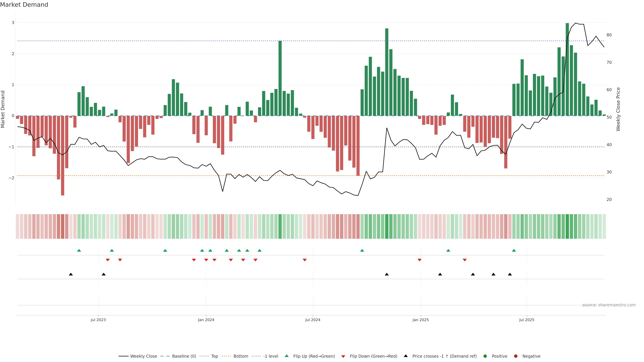644x362 pixels.
Task: Click Flip Down red triangle legend icon
Action: [x=343, y=356]
